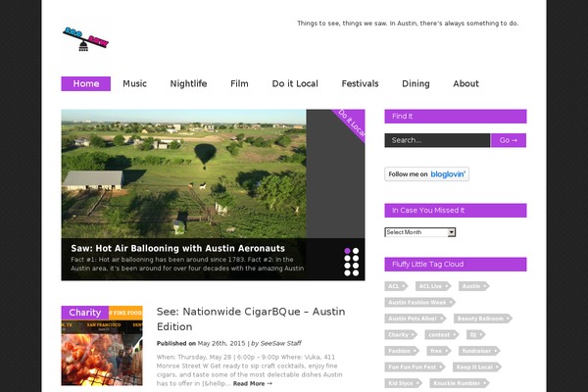Open the Do it Local menu

[x=295, y=83]
